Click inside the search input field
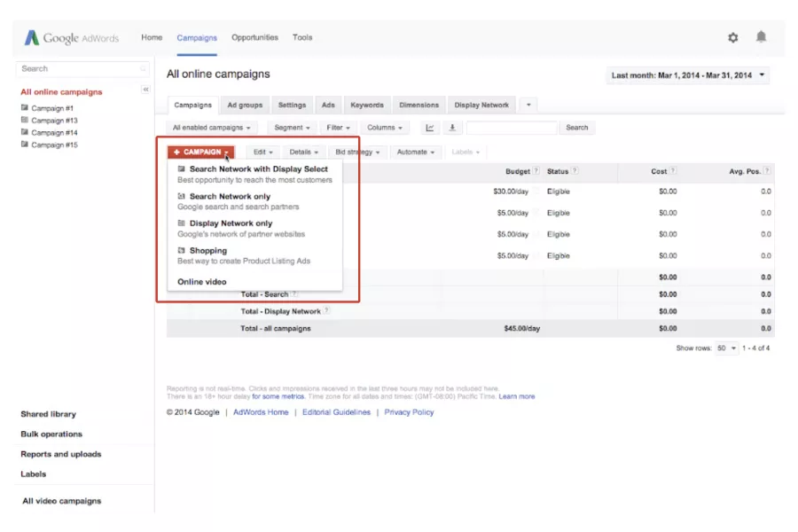798x532 pixels. [512, 128]
